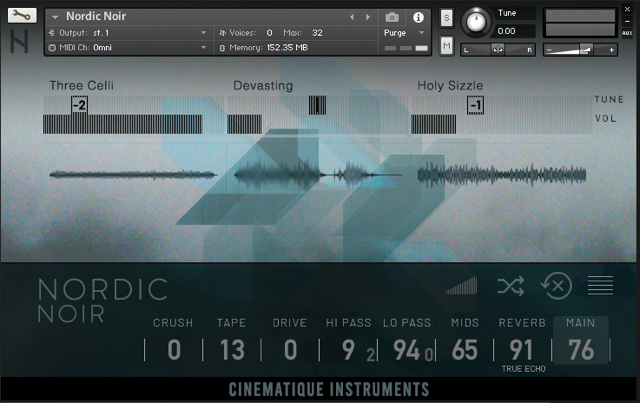Screen dimensions: 640x403
Task: Click the reset circular arrow icon
Action: [556, 286]
